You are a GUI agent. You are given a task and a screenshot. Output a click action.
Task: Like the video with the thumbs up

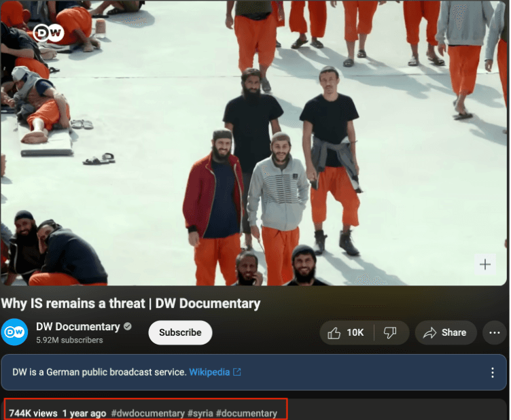pyautogui.click(x=346, y=332)
